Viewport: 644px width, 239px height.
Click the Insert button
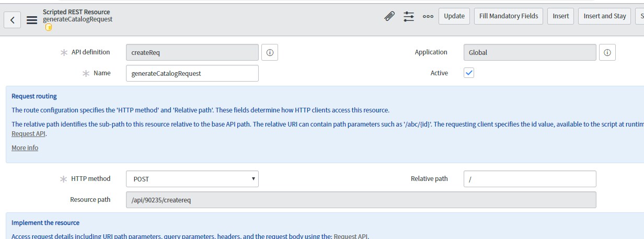(561, 16)
